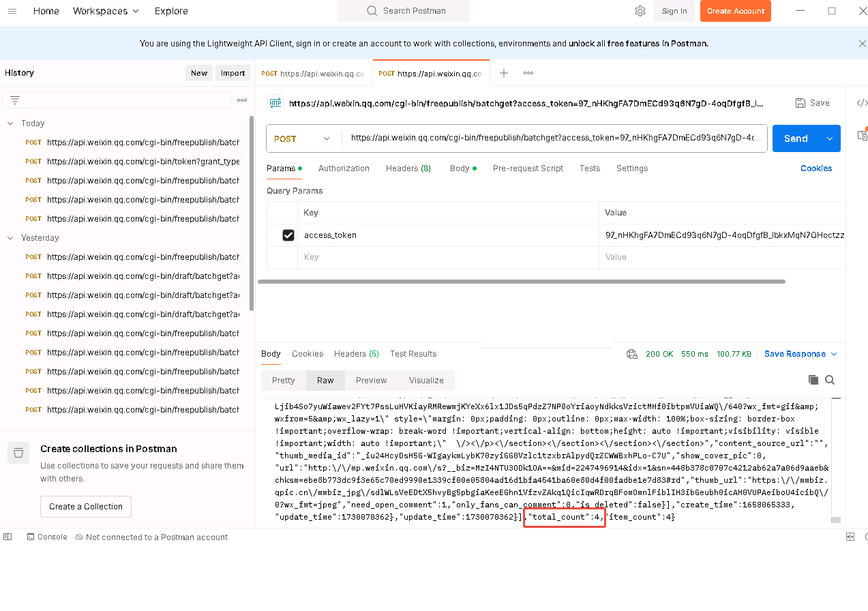Open the Explore page
This screenshot has width=868, height=611.
coord(171,11)
